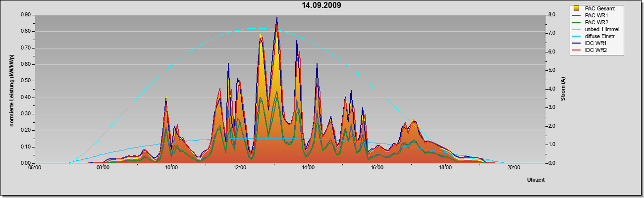The image size is (644, 198).
Task: Click the 18:00 time axis label
Action: pyautogui.click(x=445, y=167)
